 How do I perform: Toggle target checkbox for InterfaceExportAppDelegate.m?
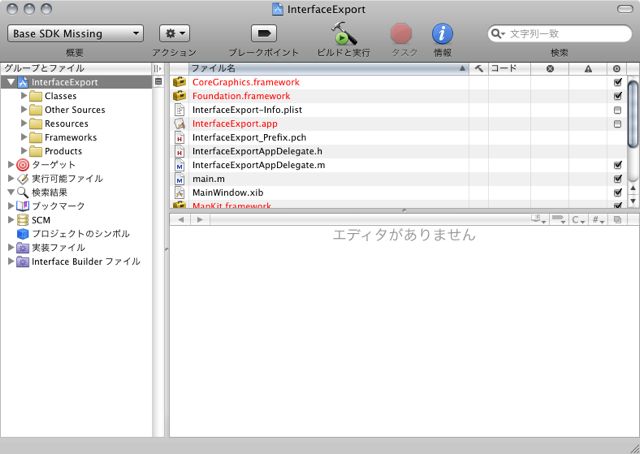point(618,165)
